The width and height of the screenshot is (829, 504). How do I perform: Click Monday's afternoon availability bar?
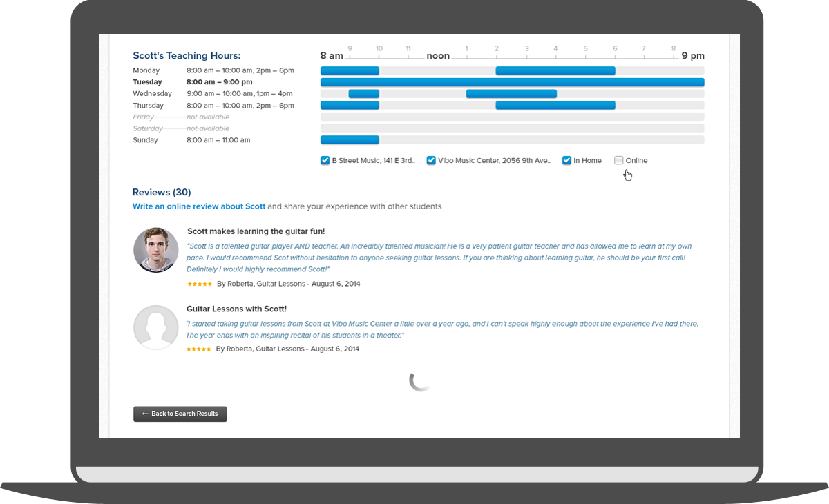(x=555, y=70)
